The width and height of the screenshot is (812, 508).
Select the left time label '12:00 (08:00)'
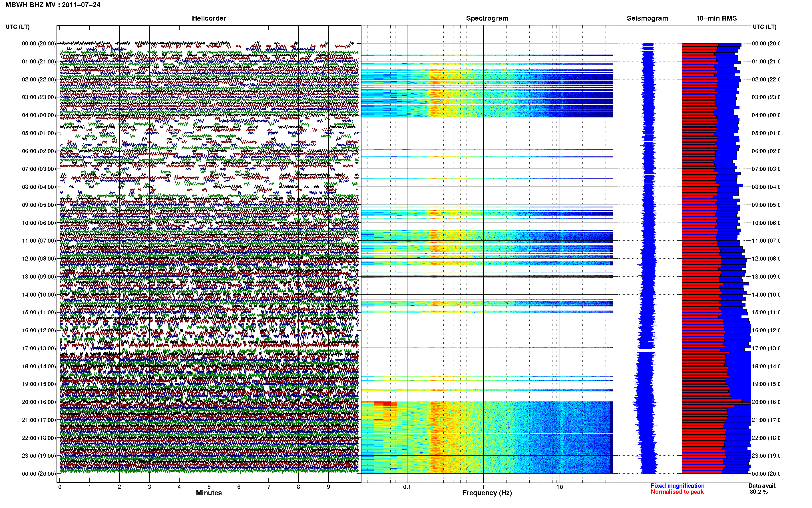coord(39,259)
